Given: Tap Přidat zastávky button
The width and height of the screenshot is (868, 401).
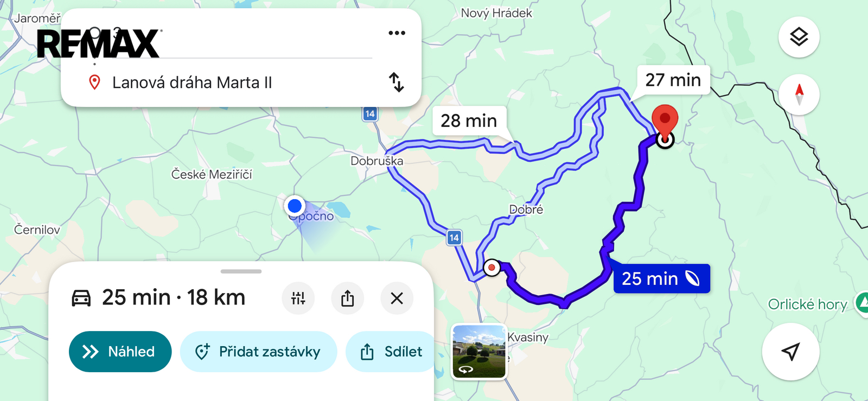Looking at the screenshot, I should (259, 352).
